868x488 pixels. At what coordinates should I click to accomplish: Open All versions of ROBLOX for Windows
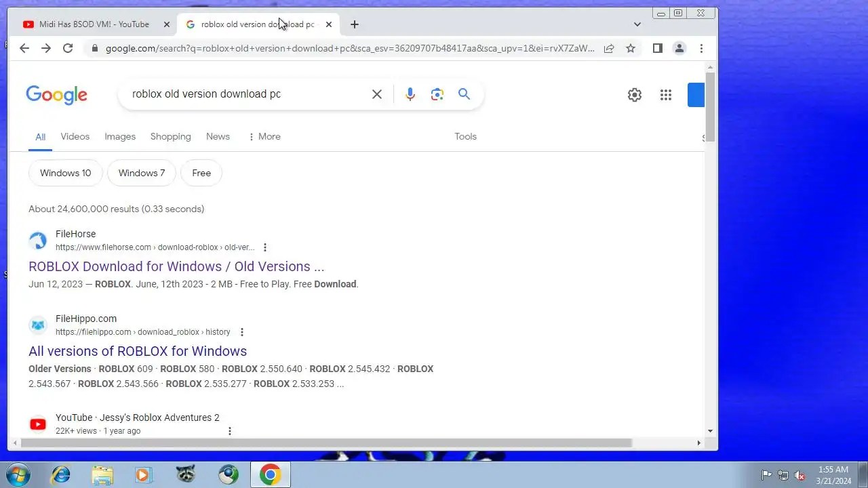click(x=138, y=351)
